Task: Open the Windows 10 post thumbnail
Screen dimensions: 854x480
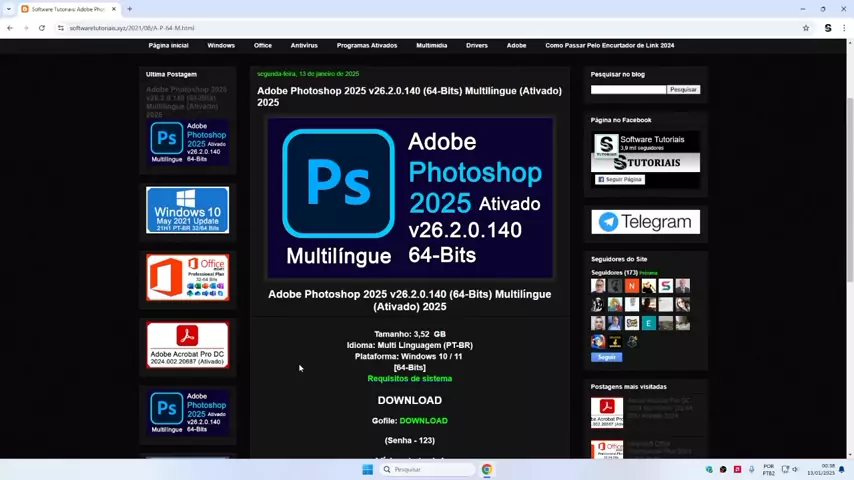Action: (x=187, y=210)
